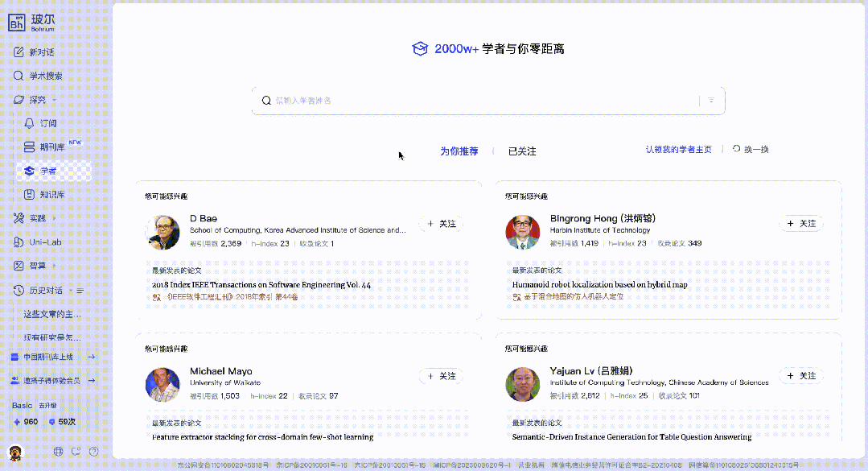Click the scholar name search field
The height and width of the screenshot is (471, 868).
[483, 101]
